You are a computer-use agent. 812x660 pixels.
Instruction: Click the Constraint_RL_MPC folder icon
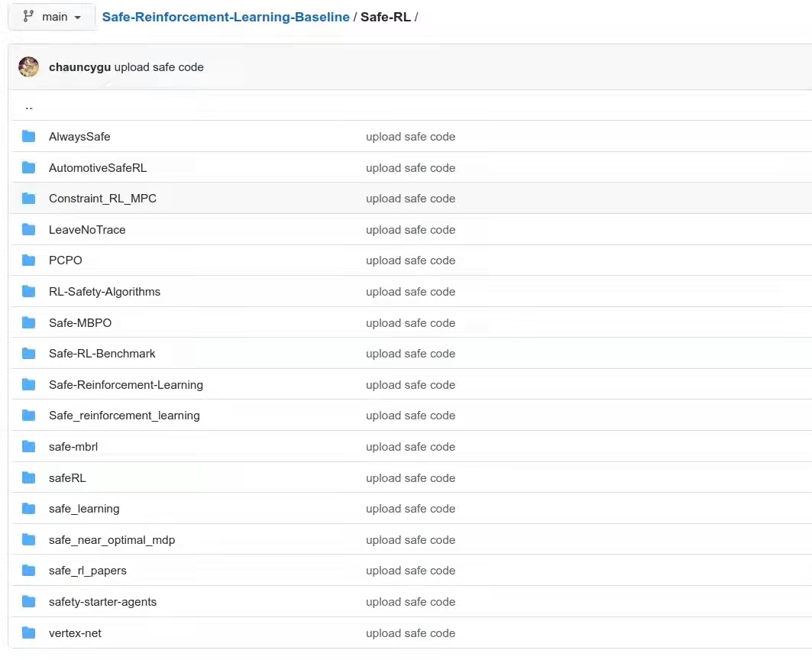[29, 199]
